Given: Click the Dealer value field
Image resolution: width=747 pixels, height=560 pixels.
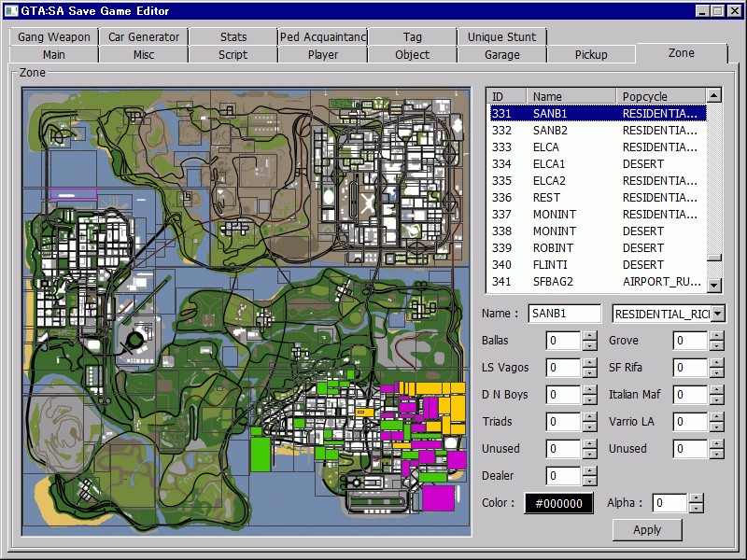Looking at the screenshot, I should click(x=563, y=476).
